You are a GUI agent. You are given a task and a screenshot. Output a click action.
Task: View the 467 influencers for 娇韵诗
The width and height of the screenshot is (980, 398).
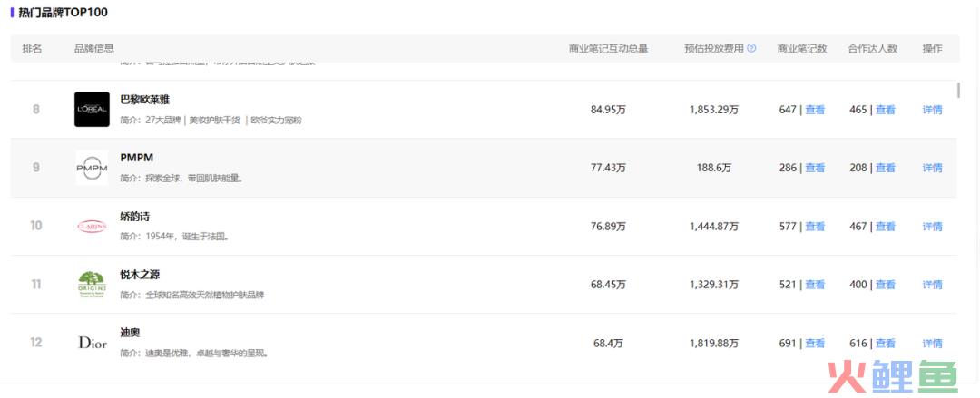click(885, 226)
